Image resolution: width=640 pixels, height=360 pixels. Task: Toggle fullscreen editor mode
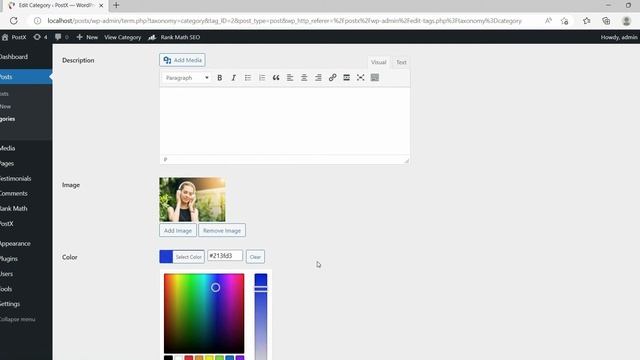tap(360, 78)
